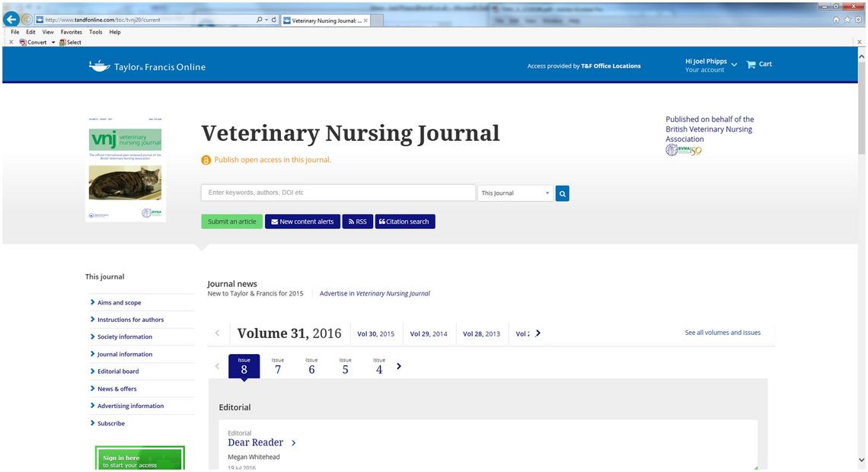Open the Dear Reader article chevron
The height and width of the screenshot is (472, 868).
tap(293, 442)
